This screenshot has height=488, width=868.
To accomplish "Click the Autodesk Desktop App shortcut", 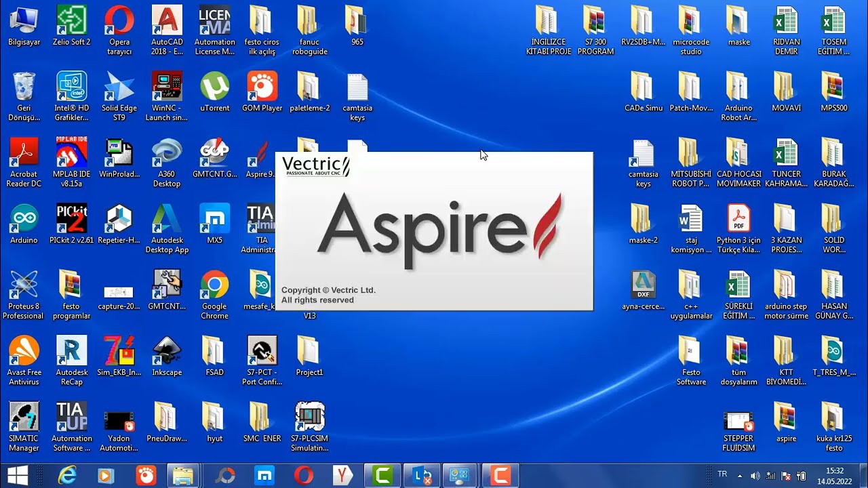I will (167, 230).
